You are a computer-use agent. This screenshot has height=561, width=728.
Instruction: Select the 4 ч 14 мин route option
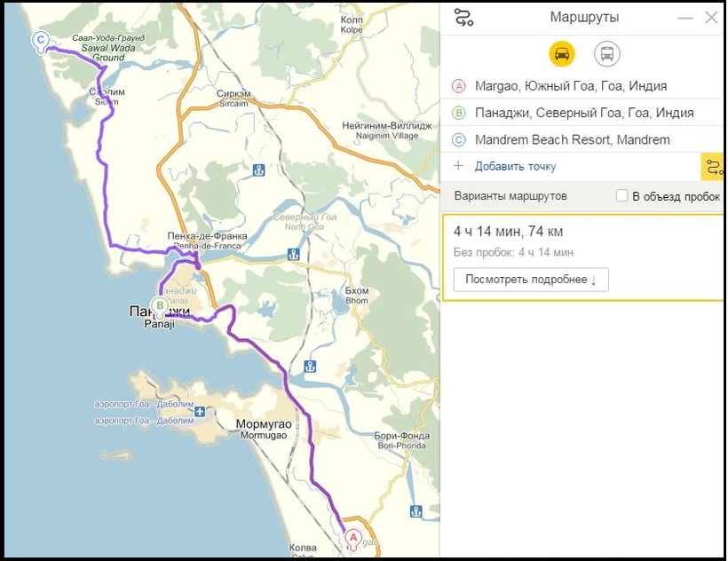[x=508, y=232]
